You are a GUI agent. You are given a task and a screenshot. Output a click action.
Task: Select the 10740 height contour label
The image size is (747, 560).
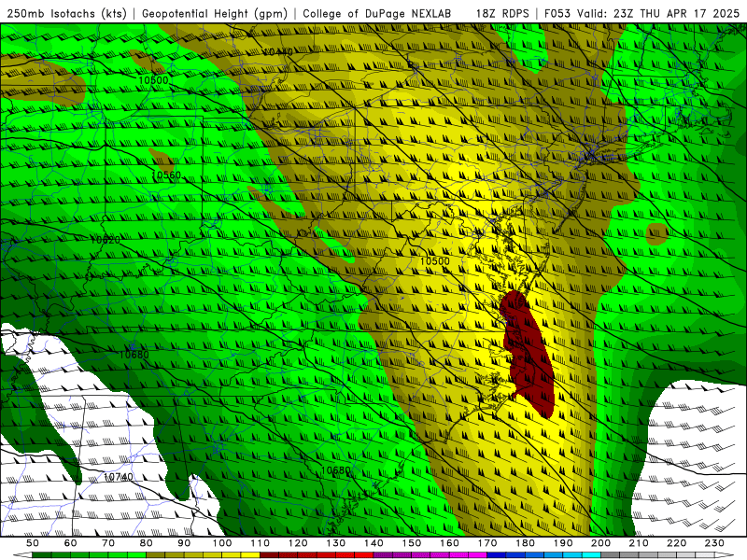[x=119, y=477]
